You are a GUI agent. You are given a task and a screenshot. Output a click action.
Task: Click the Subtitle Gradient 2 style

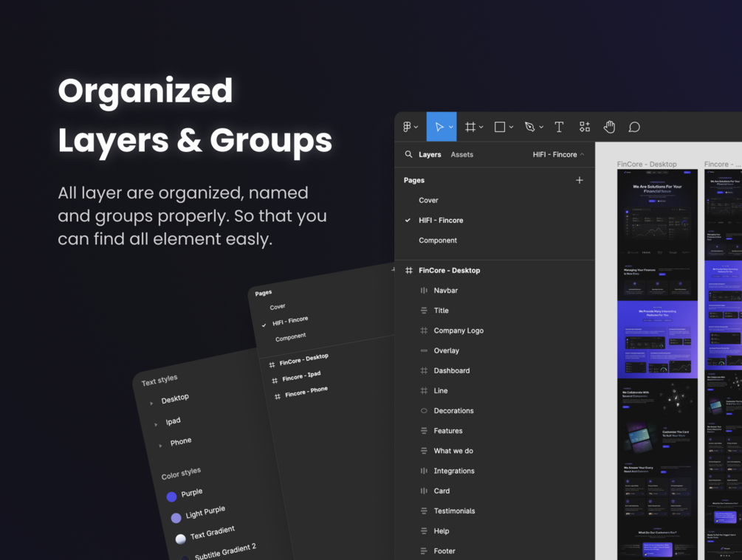[x=225, y=551]
